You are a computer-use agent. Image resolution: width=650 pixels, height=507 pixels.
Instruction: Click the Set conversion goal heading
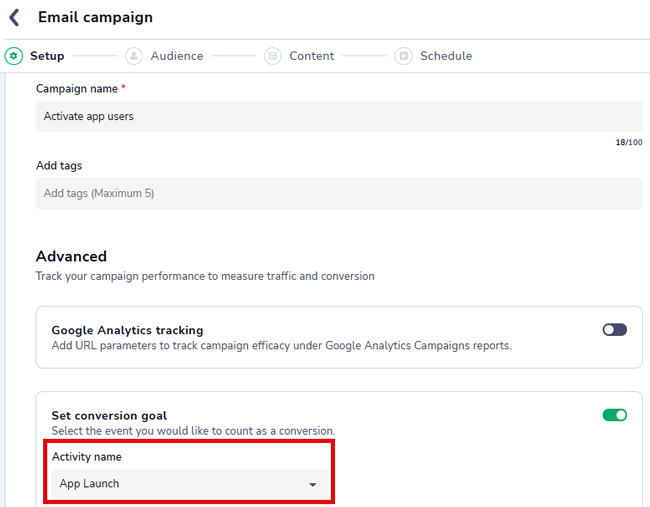tap(109, 415)
